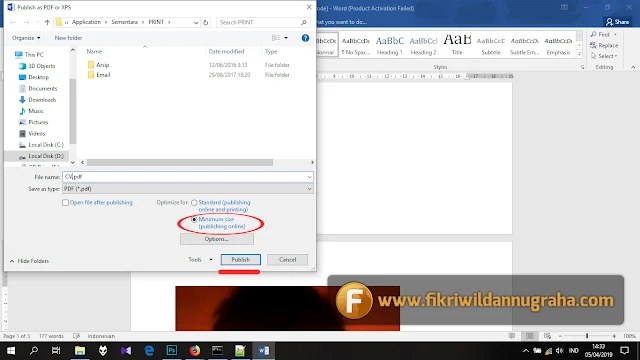This screenshot has height=360, width=640.
Task: Go up one folder level
Action: click(47, 22)
